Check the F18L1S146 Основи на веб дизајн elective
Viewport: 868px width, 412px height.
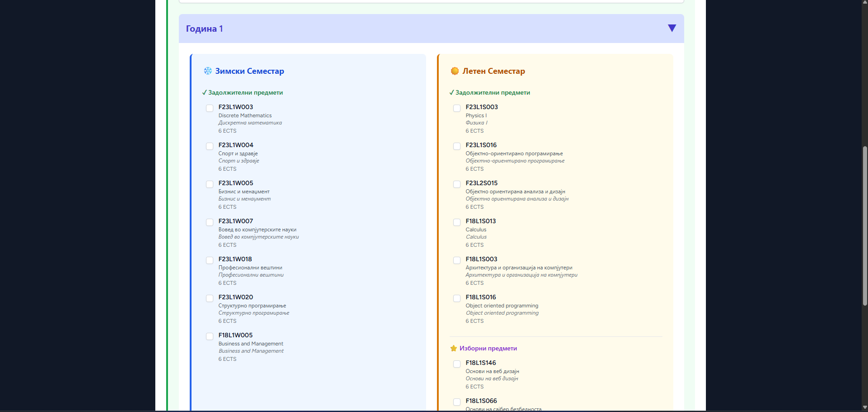pos(457,364)
